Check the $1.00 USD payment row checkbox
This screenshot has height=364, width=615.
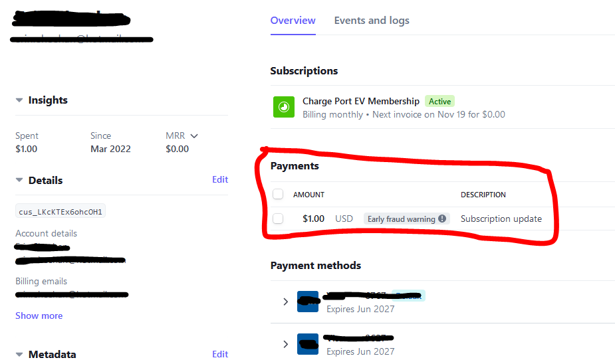tap(278, 219)
